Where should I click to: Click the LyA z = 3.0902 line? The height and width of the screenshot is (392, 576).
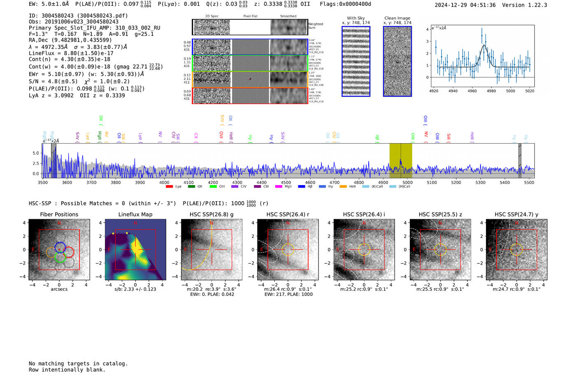pos(77,95)
